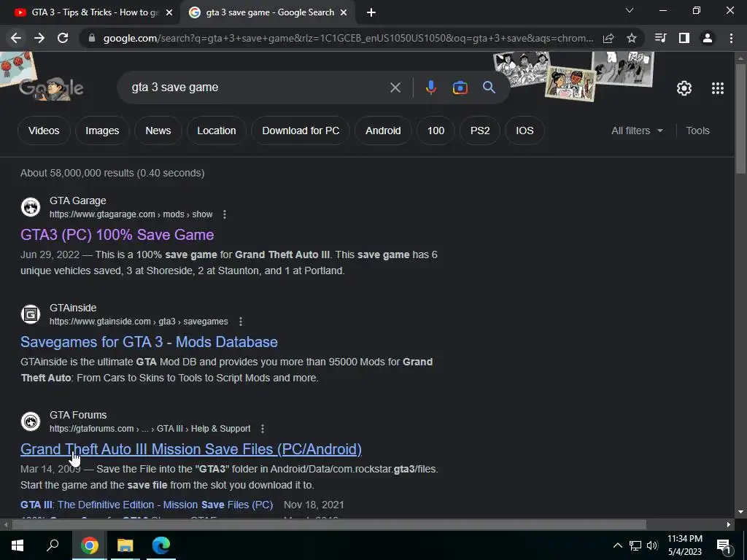Click into the Google search input field

pyautogui.click(x=258, y=87)
